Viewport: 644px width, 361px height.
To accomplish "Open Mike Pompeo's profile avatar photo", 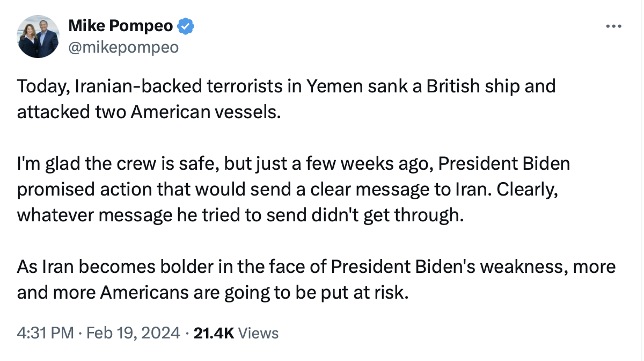I will pos(38,37).
